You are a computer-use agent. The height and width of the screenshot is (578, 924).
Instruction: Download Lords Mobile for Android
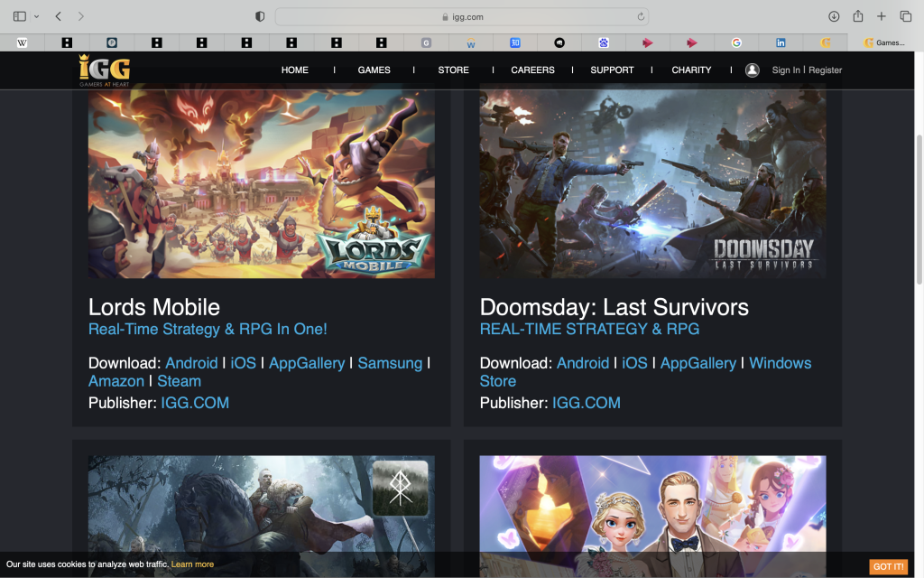191,363
